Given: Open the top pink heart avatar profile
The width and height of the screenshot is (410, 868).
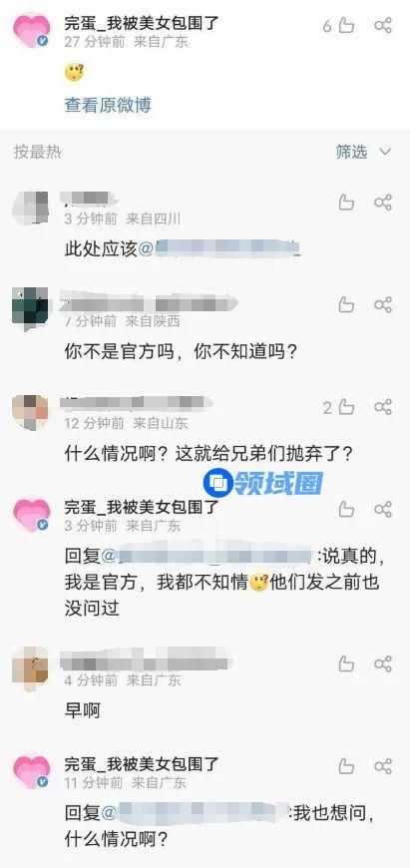Looking at the screenshot, I should pyautogui.click(x=32, y=31).
